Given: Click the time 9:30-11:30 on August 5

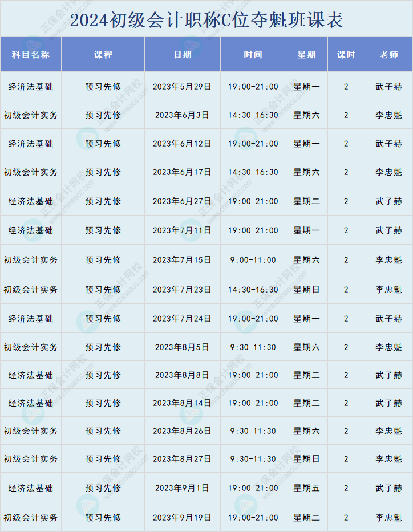Looking at the screenshot, I should 253,347.
